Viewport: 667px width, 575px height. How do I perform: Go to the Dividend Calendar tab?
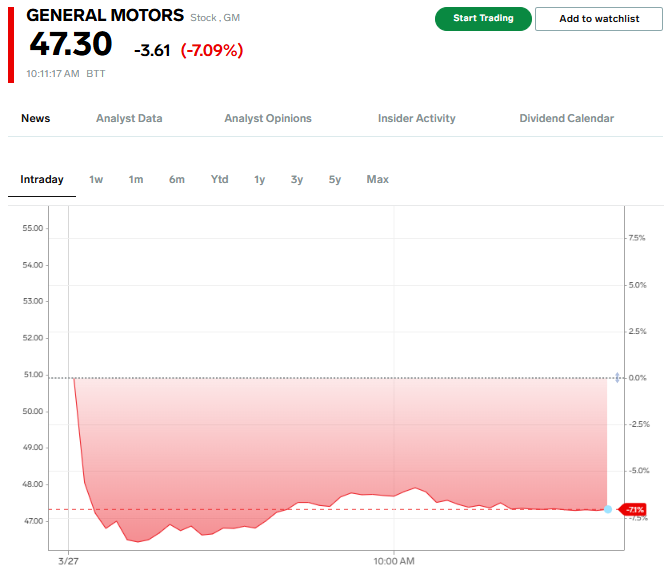point(567,118)
